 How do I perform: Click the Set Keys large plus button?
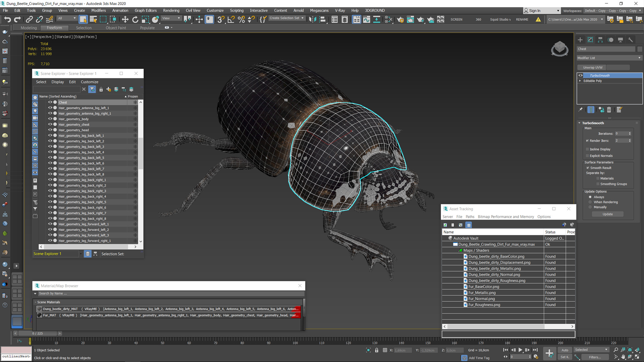549,353
